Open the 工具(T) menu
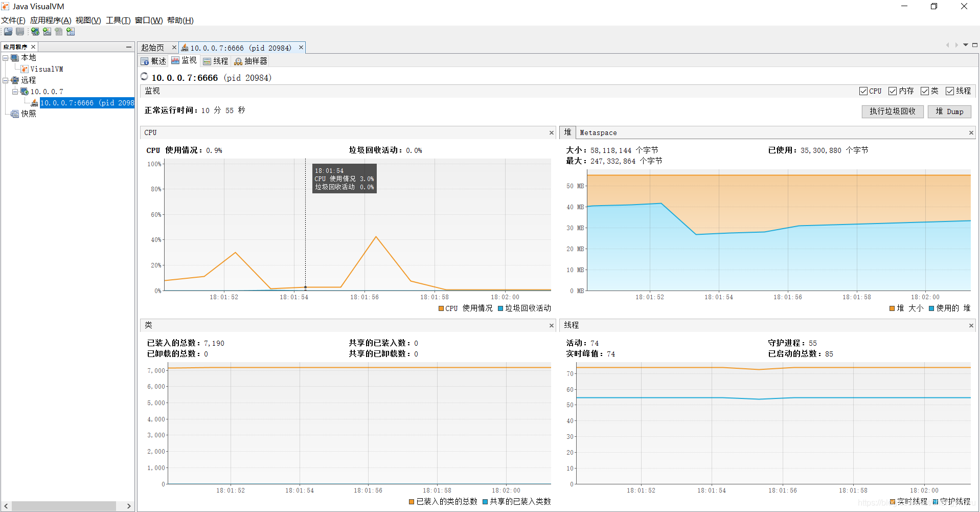 click(x=118, y=20)
